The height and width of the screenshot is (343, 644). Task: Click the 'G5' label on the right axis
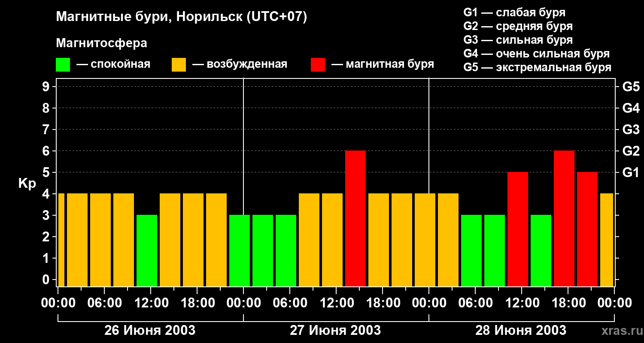tap(631, 87)
